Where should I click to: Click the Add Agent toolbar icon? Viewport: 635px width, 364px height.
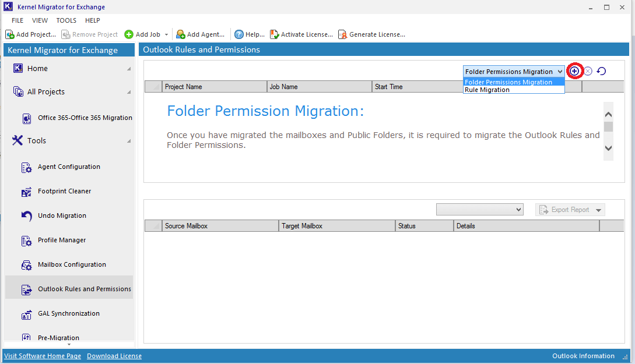[181, 34]
